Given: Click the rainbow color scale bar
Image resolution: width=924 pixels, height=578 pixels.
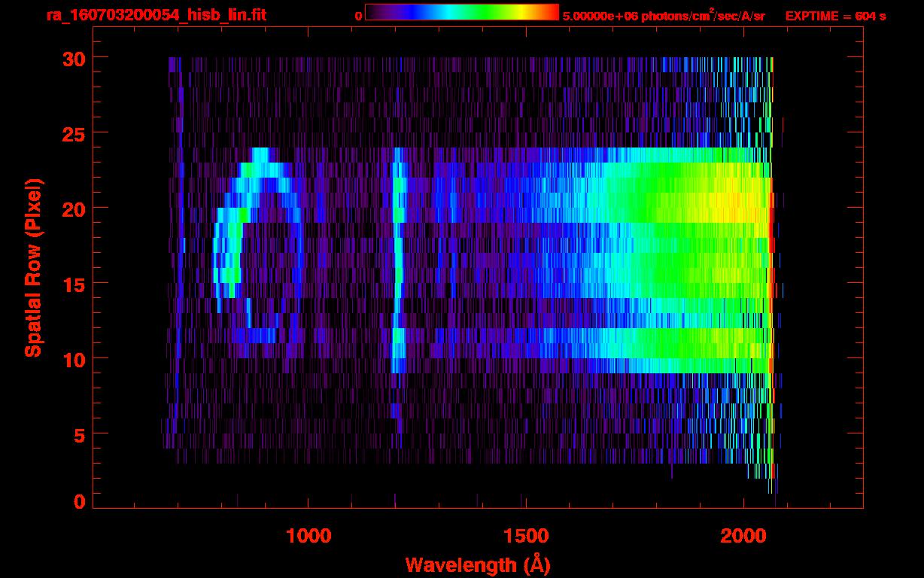Looking at the screenshot, I should (x=461, y=12).
